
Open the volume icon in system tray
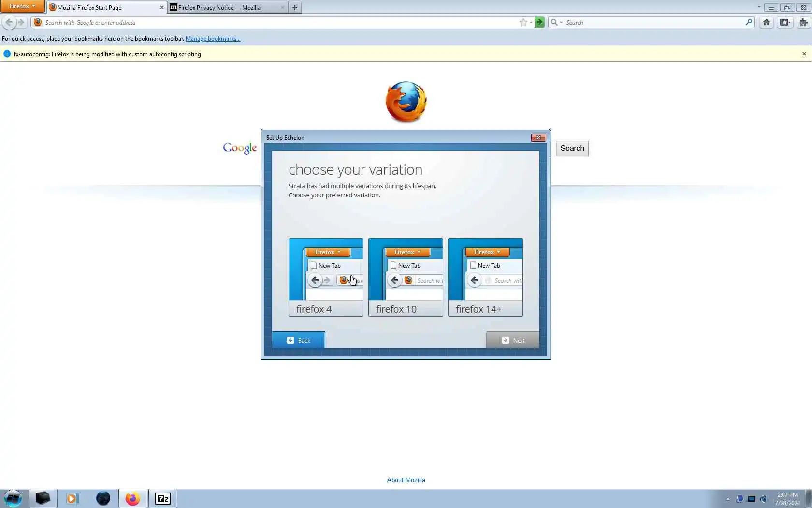click(x=763, y=499)
